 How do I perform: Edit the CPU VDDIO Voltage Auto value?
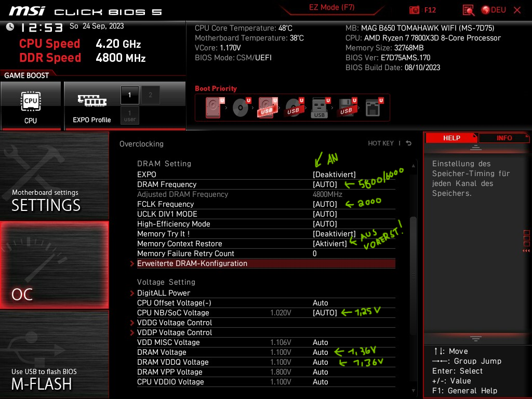coord(320,382)
